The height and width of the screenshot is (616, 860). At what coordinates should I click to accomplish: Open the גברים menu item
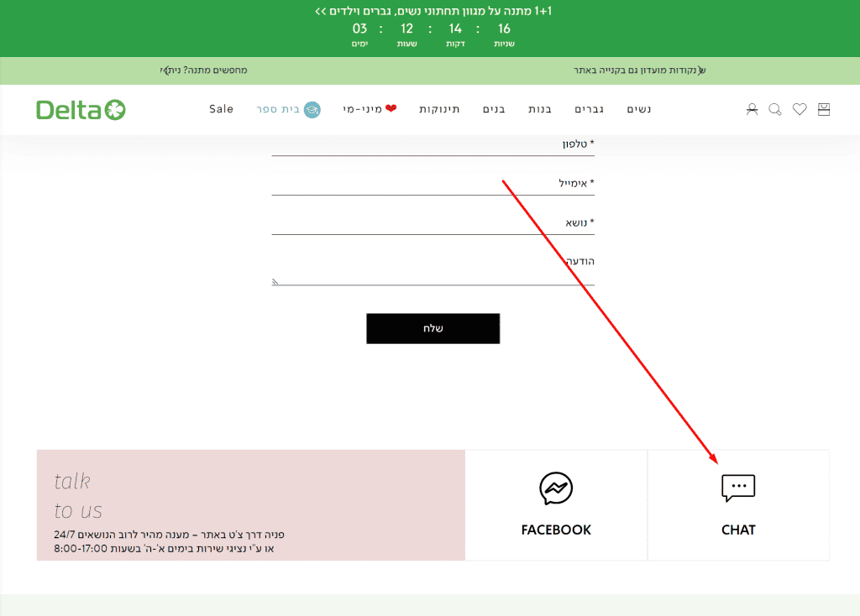click(590, 109)
